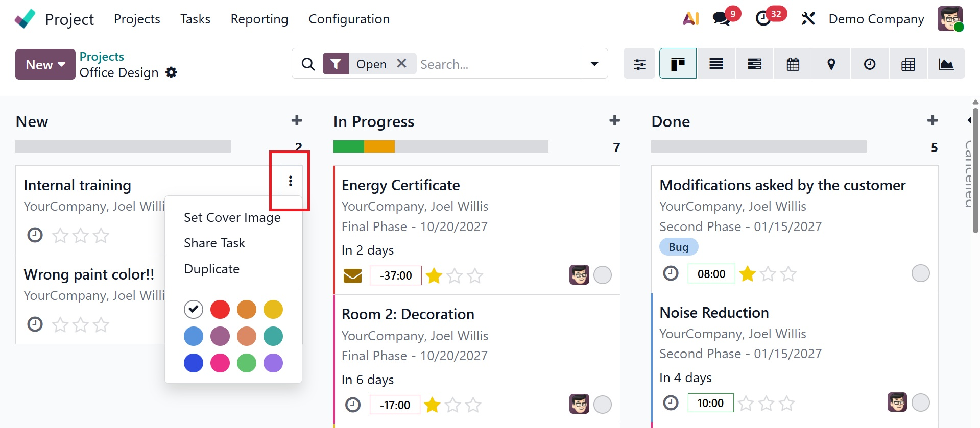Open project settings gear for Office Design
Screen dimensions: 980x428
[x=172, y=72]
